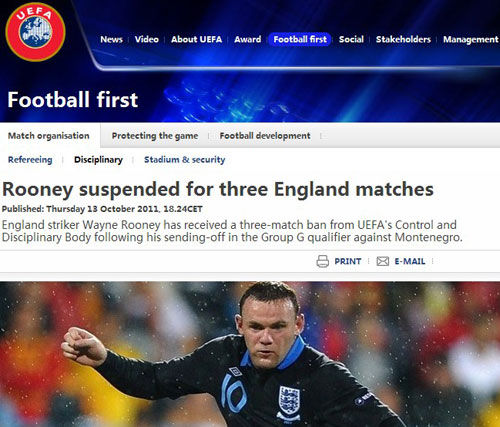Click the envelope e-mail icon
The height and width of the screenshot is (427, 500).
pyautogui.click(x=383, y=261)
